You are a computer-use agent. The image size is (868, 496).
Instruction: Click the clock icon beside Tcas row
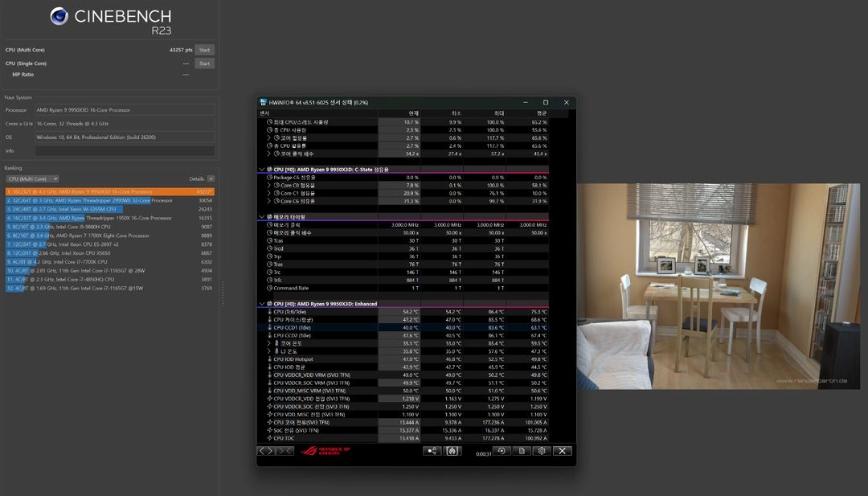coord(270,241)
